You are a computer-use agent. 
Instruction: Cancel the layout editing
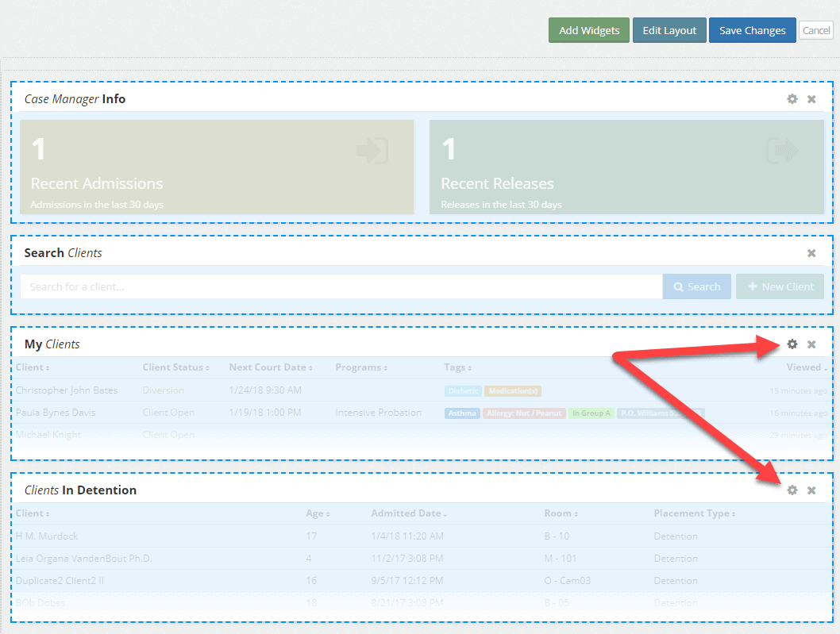(x=815, y=31)
